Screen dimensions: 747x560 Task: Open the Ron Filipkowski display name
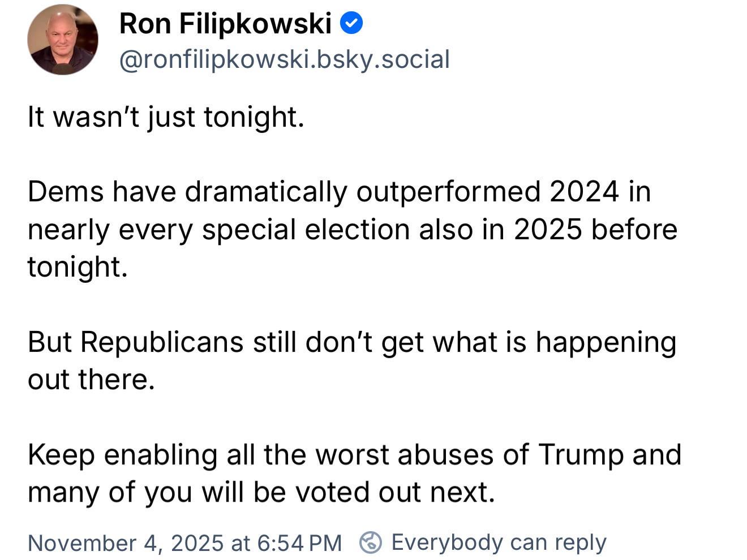pyautogui.click(x=225, y=24)
